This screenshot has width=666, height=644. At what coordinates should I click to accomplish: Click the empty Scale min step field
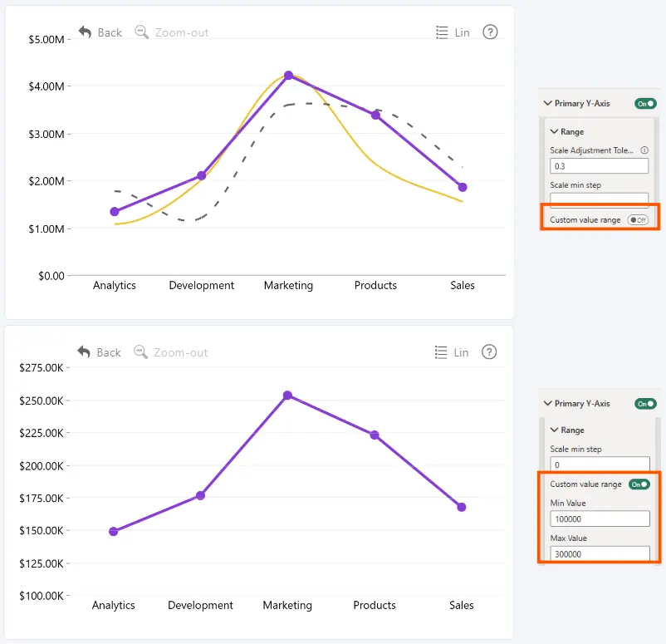tap(599, 199)
